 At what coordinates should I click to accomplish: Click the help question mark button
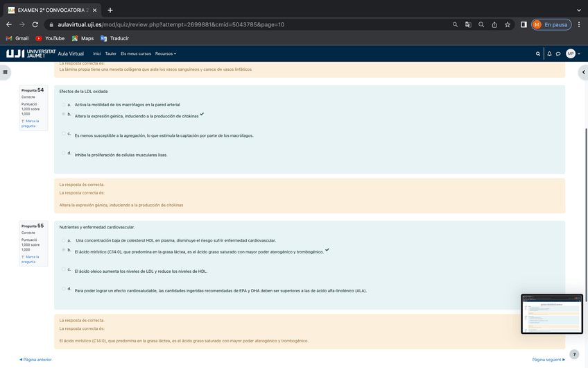[573, 354]
